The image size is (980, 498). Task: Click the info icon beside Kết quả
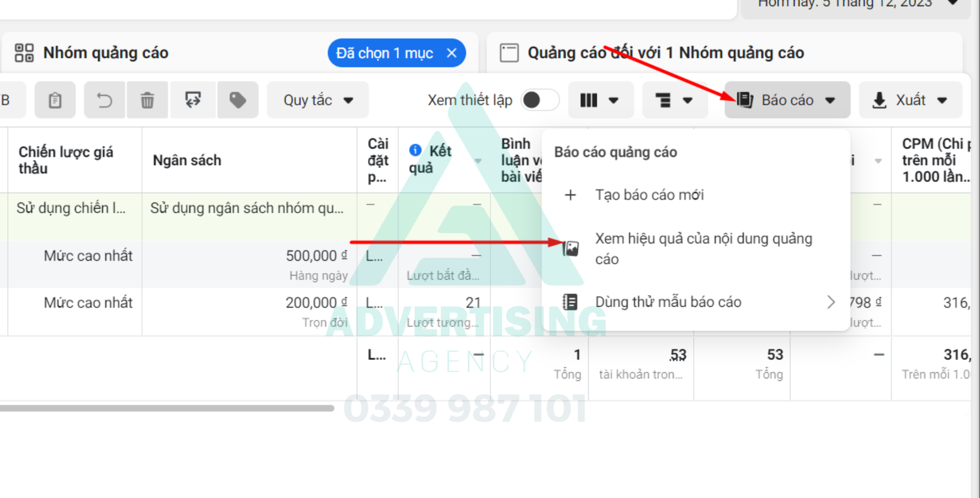415,150
